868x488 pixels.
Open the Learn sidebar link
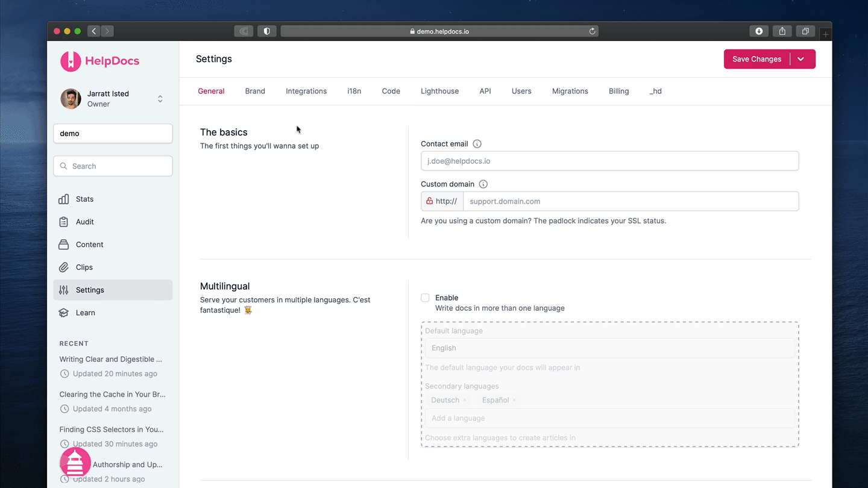point(113,313)
